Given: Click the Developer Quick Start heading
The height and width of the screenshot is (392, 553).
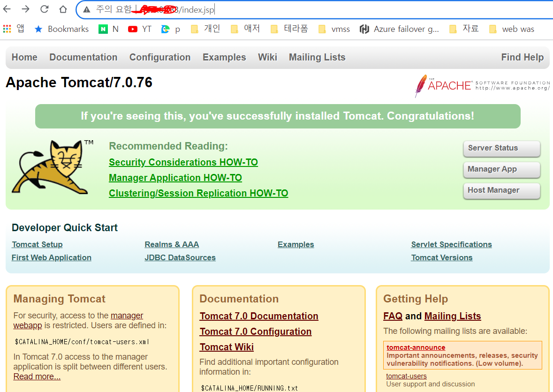Looking at the screenshot, I should (x=65, y=228).
